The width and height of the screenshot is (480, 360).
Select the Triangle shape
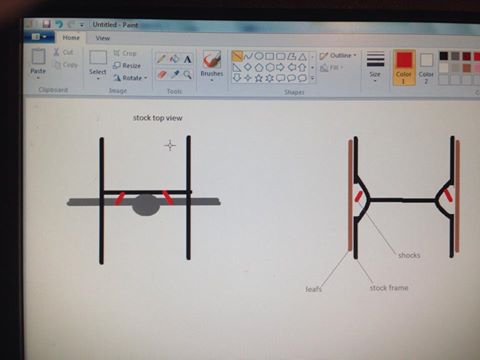302,57
